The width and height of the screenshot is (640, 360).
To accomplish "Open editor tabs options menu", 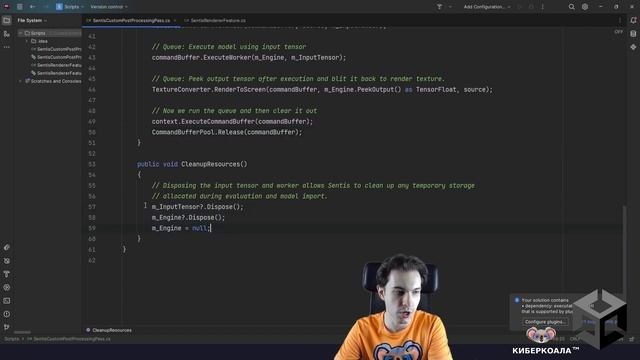I will 620,20.
